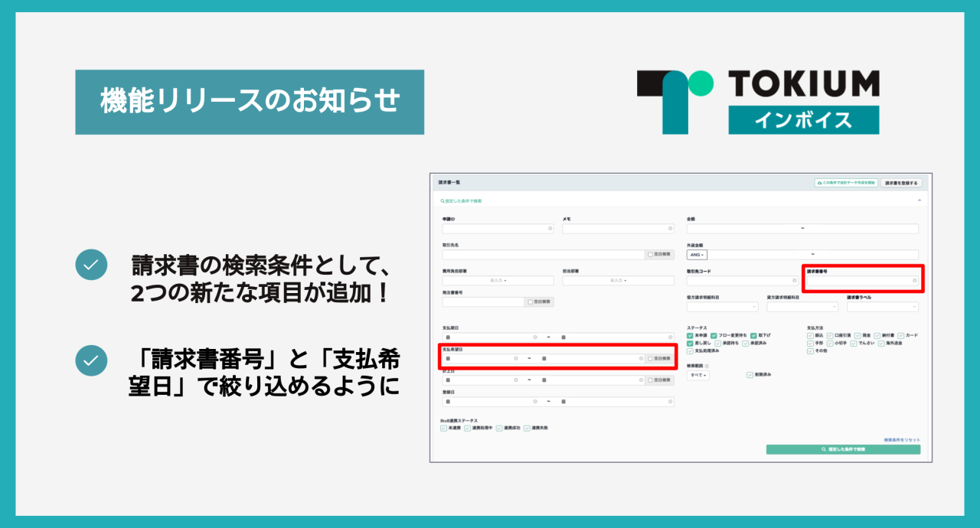The height and width of the screenshot is (528, 980).
Task: Collapse the search conditions panel chevron
Action: [x=919, y=200]
